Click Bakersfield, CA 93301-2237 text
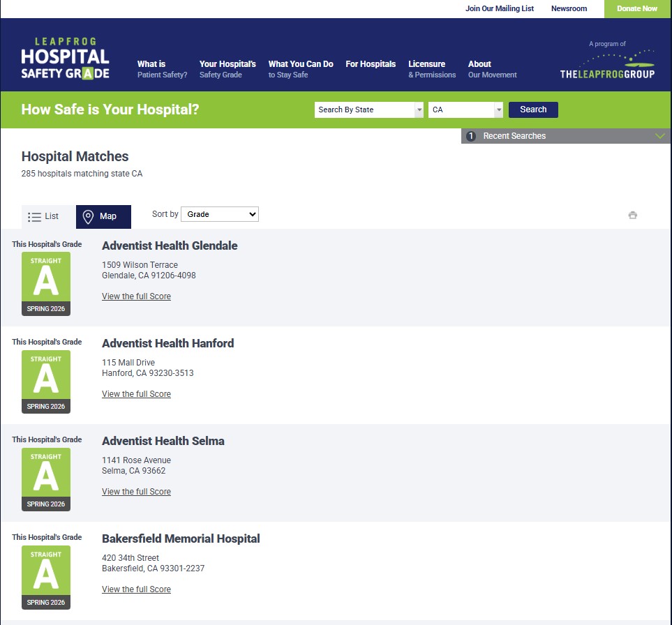 pos(153,568)
